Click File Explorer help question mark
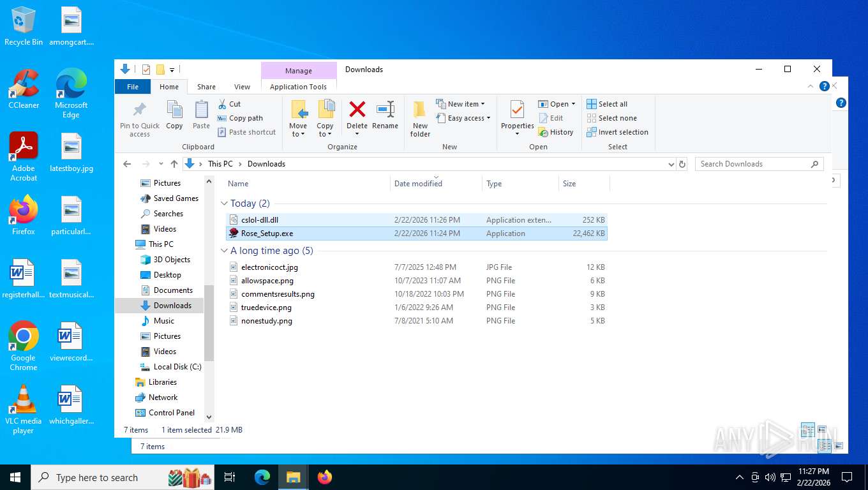868x490 pixels. pyautogui.click(x=824, y=86)
